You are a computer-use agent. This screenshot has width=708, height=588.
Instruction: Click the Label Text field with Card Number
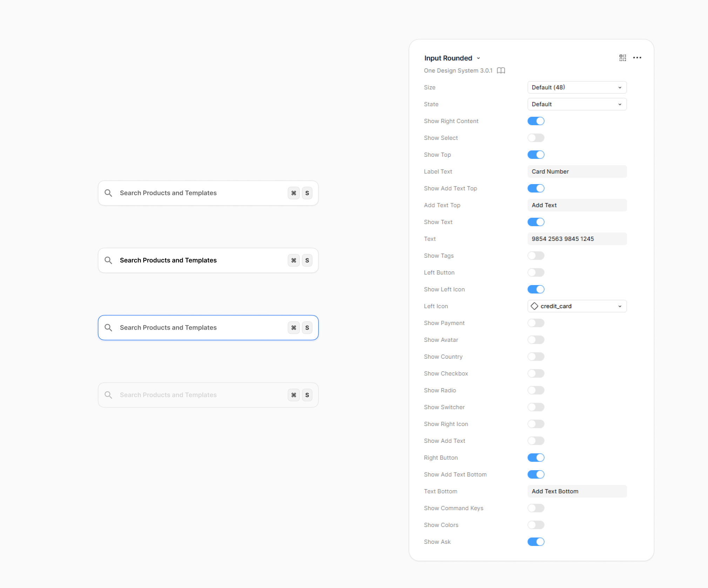tap(576, 171)
